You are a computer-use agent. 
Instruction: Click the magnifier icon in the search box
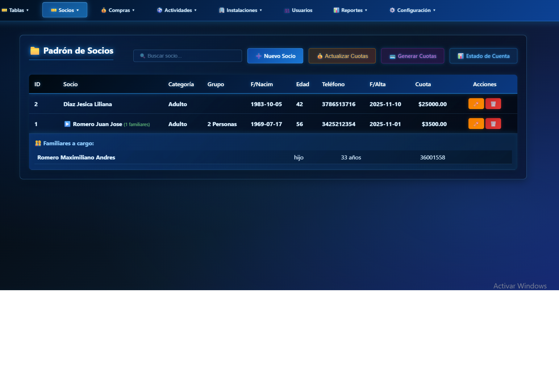pyautogui.click(x=142, y=56)
